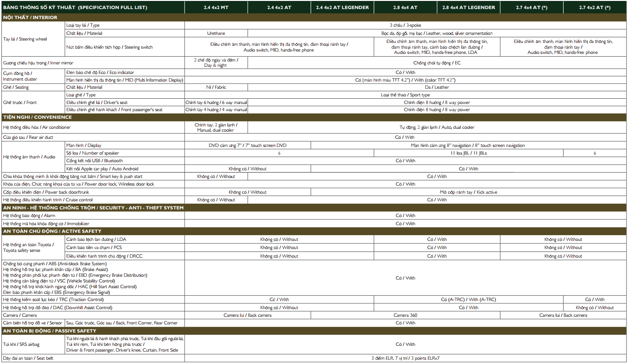Select the Kick active trunk cell
The height and width of the screenshot is (364, 628).
pyautogui.click(x=469, y=192)
